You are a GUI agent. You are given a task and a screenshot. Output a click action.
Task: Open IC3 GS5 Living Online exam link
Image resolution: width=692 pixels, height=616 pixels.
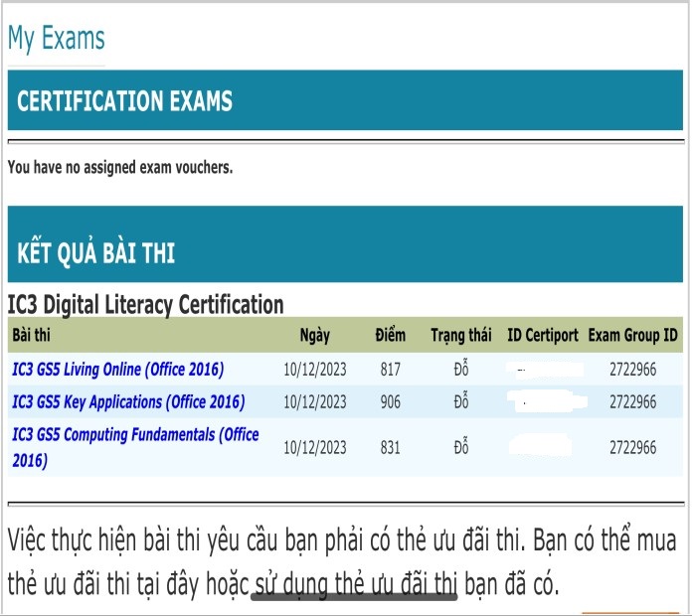point(118,370)
